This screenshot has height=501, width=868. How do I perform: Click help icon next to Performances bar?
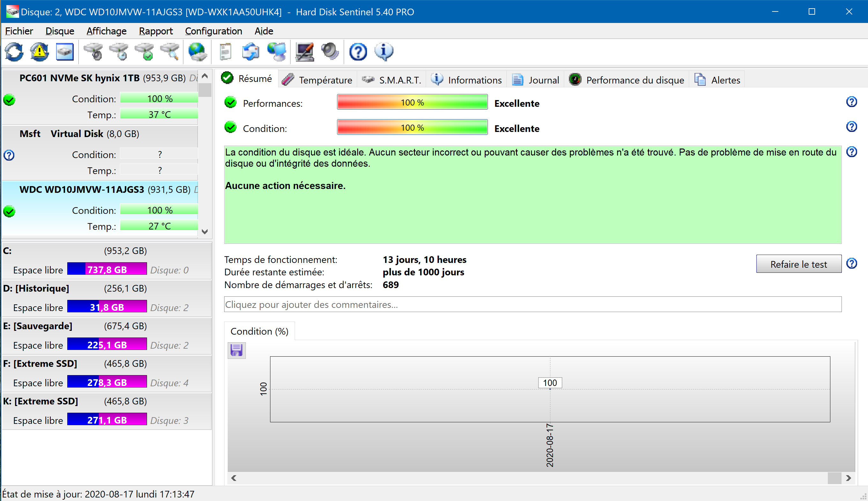851,102
